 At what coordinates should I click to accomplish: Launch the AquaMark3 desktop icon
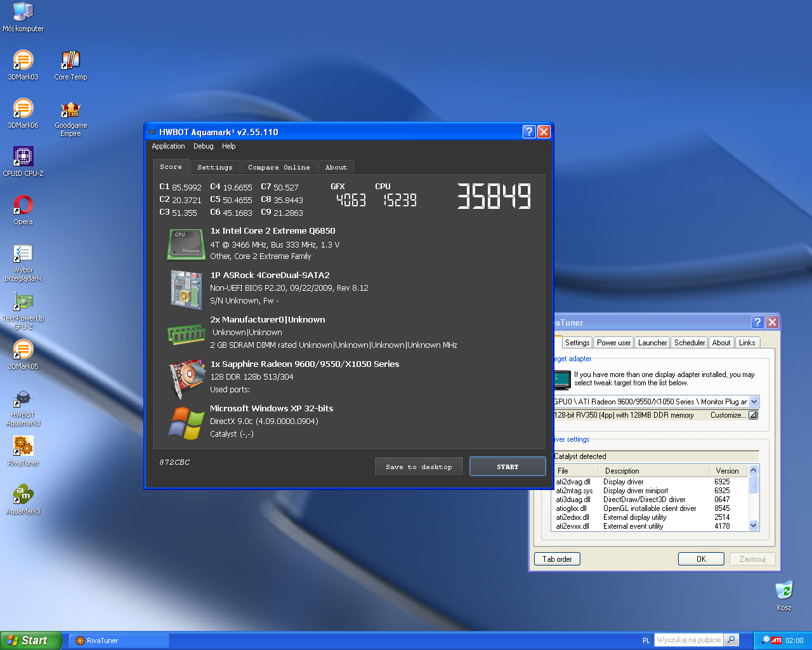[23, 500]
